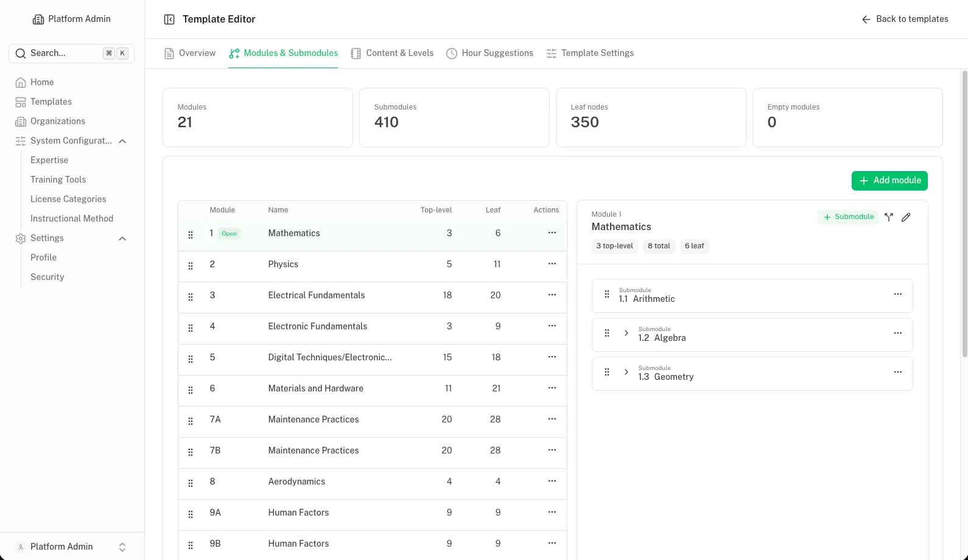Open Training Tools in sidebar

58,180
